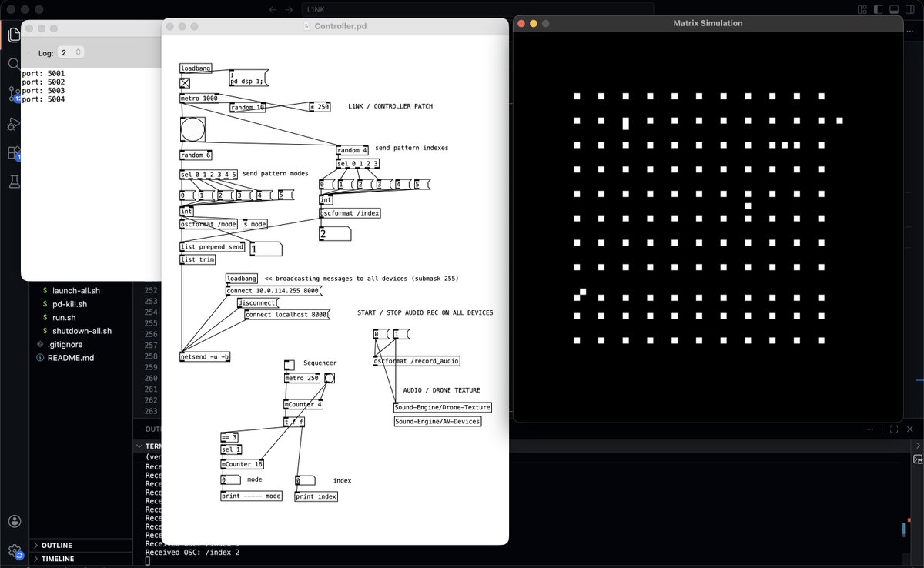Viewport: 924px width, 568px height.
Task: Click the 'port: 5001' log line
Action: click(44, 74)
